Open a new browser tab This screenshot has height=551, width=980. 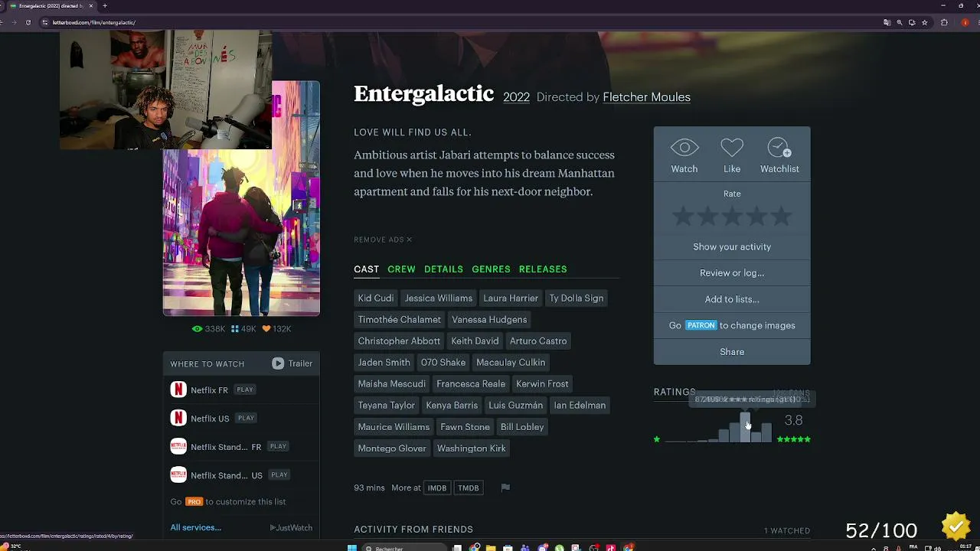click(105, 6)
